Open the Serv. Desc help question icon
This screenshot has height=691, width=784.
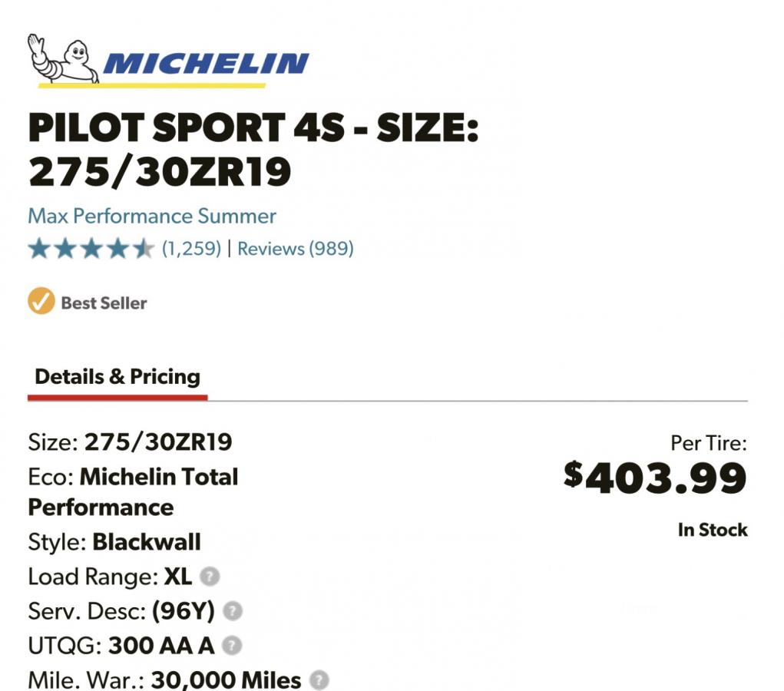pyautogui.click(x=233, y=610)
